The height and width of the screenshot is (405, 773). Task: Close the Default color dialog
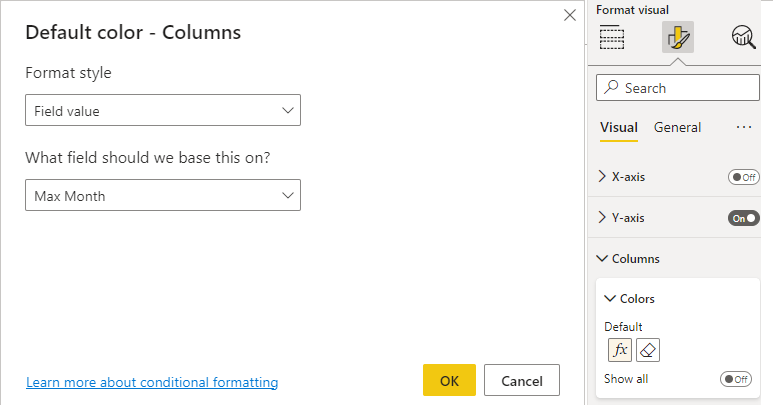click(570, 15)
